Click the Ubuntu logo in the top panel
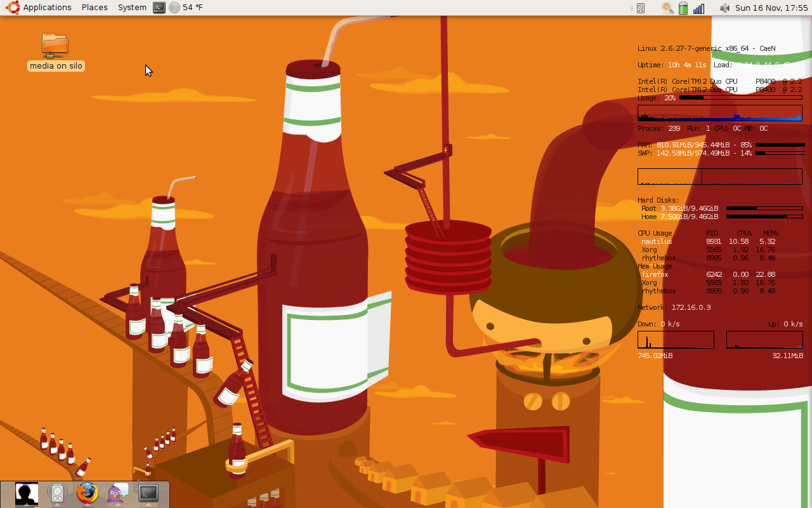This screenshot has width=812, height=508. 13,8
